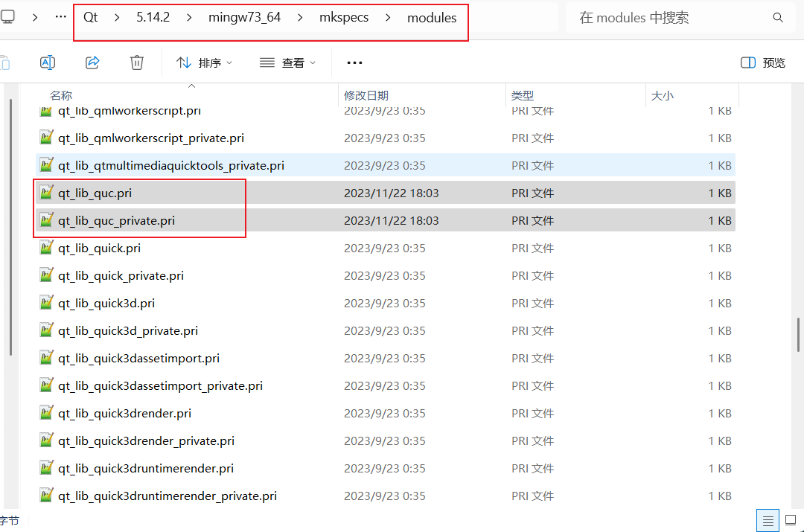Sort by the modified date column header

click(x=366, y=95)
